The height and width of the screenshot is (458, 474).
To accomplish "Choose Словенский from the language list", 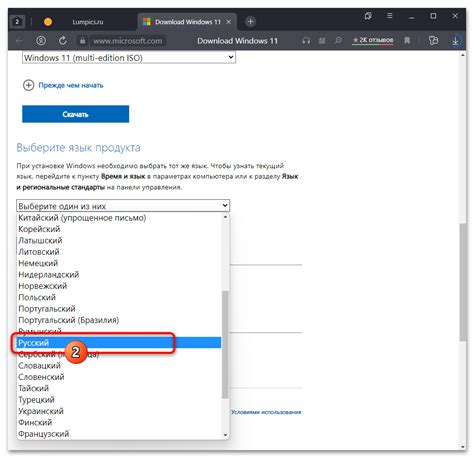I will (x=119, y=377).
